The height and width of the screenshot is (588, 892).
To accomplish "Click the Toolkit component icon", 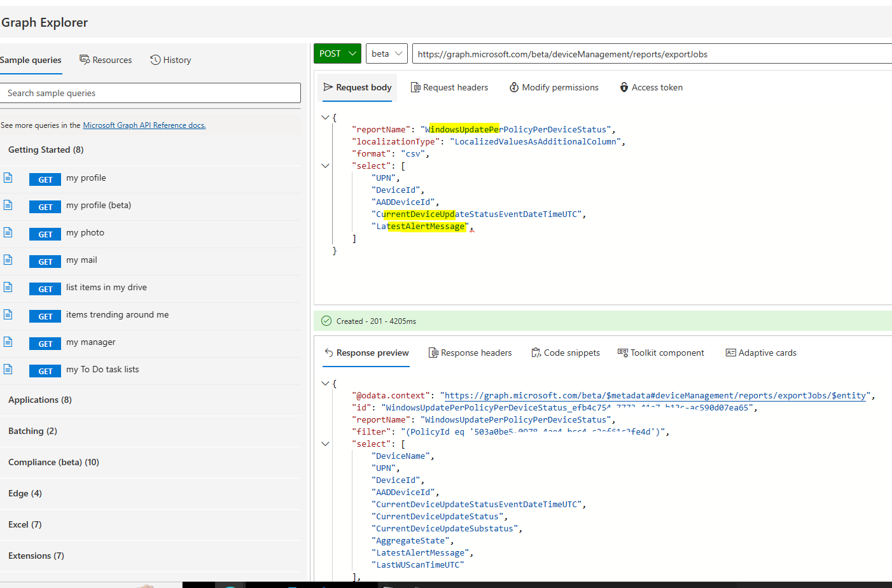I will (x=623, y=353).
